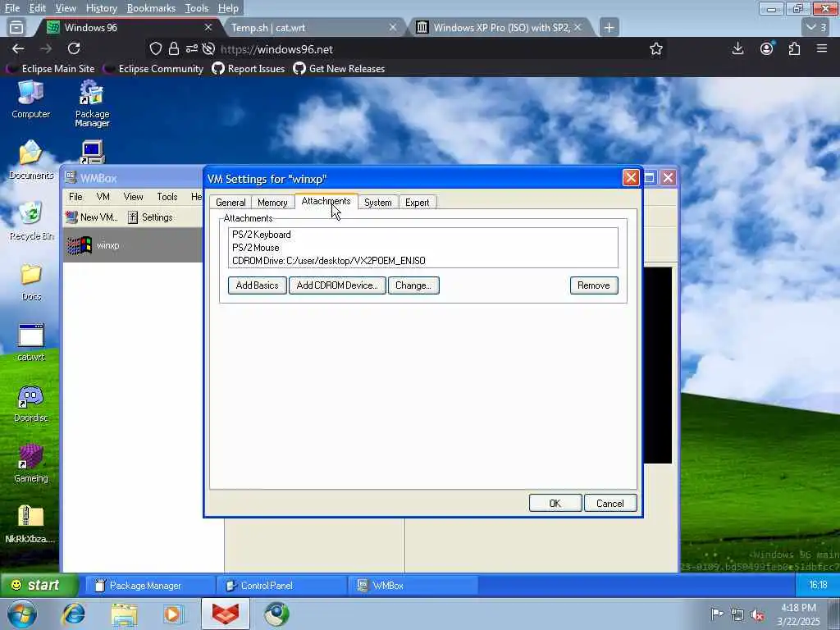This screenshot has width=840, height=630.
Task: Open the browser account icon
Action: (767, 48)
